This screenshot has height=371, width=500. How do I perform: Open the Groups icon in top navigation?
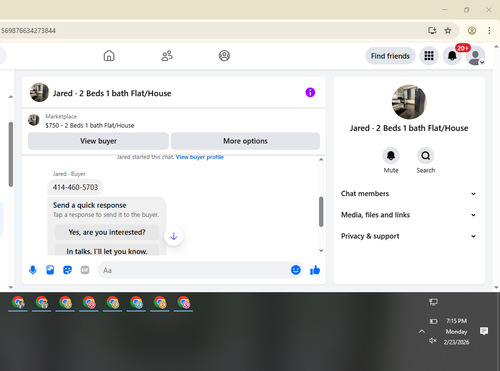point(224,56)
